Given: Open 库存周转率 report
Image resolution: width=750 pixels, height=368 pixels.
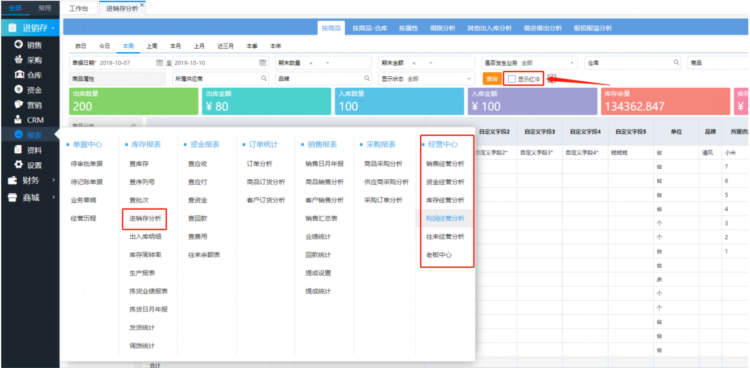Looking at the screenshot, I should [145, 255].
